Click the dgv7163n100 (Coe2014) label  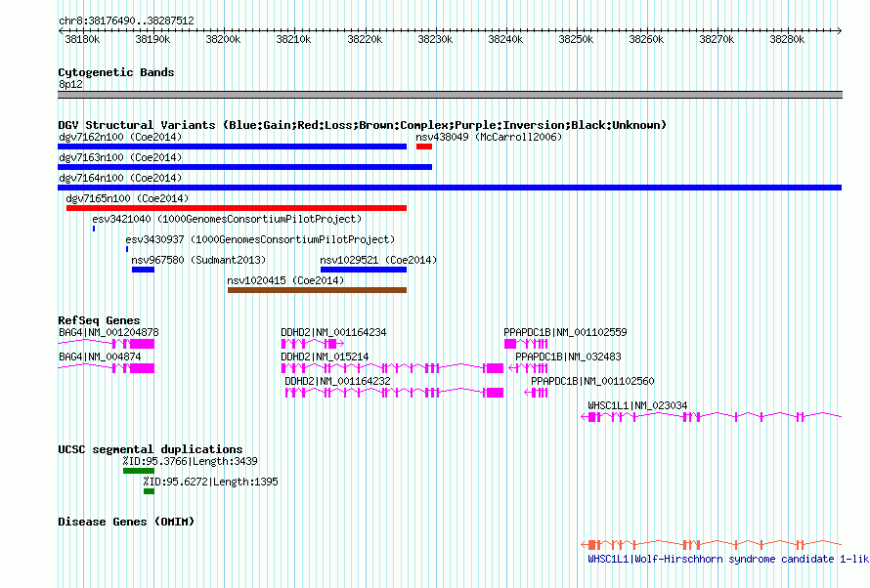coord(120,157)
